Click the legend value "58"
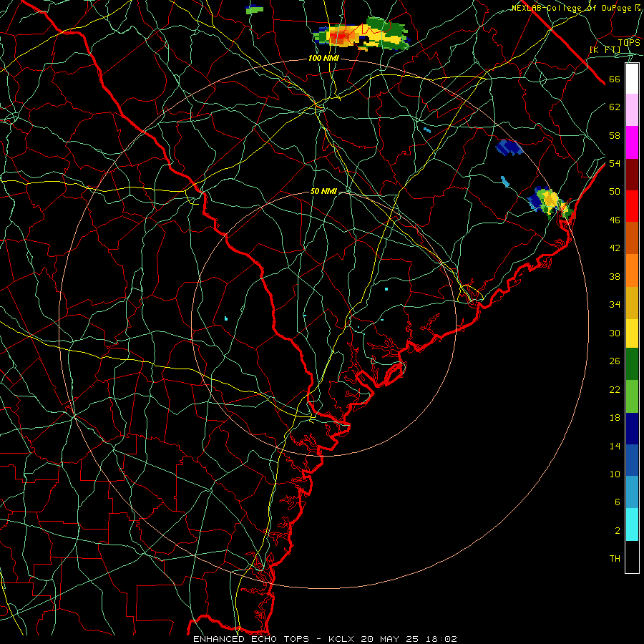This screenshot has height=644, width=644. point(615,135)
